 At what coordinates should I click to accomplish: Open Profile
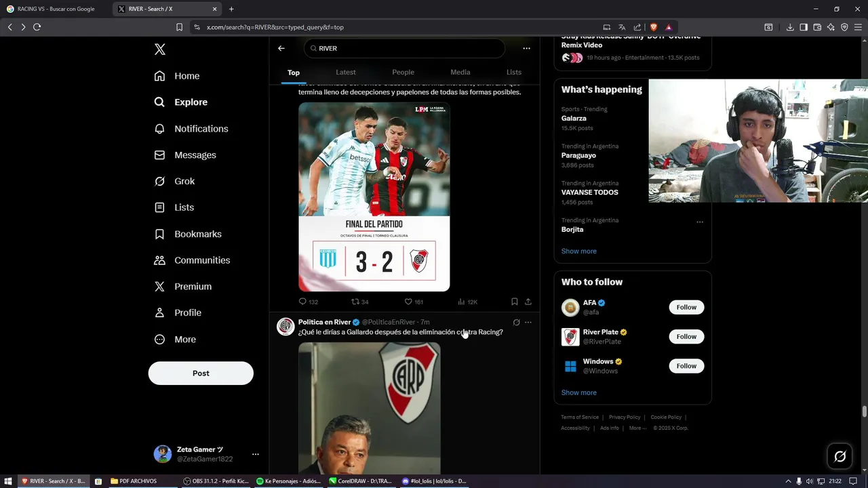coord(178,313)
